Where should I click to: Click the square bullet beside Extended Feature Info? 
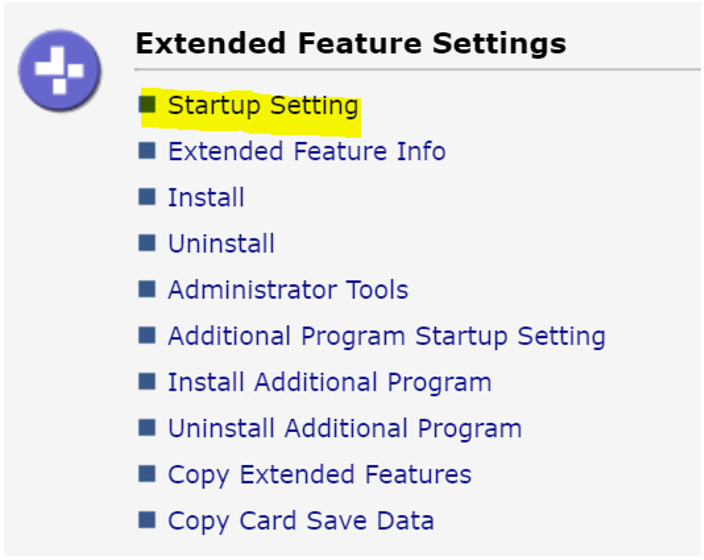click(x=148, y=151)
